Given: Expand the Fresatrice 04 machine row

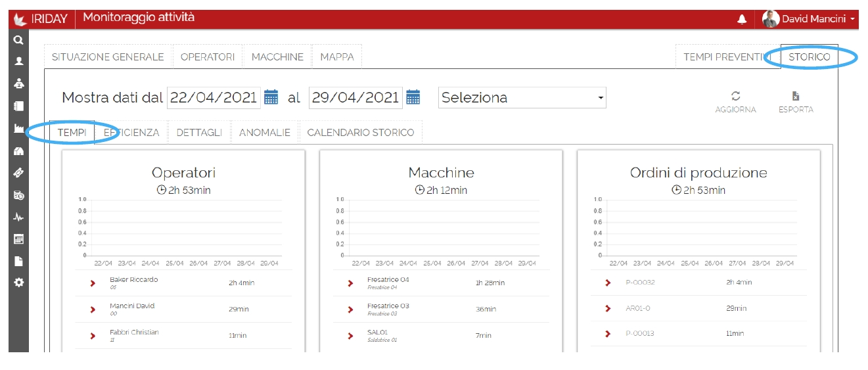Looking at the screenshot, I should pos(350,283).
